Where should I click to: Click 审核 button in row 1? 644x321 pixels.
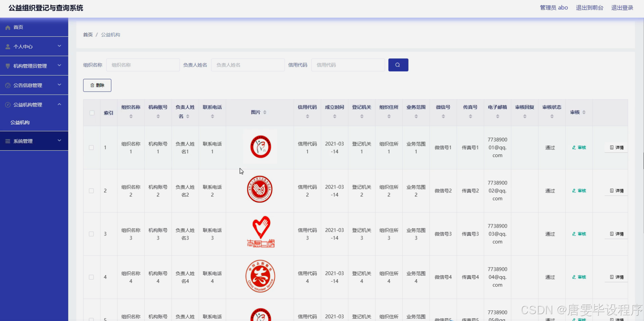point(579,147)
